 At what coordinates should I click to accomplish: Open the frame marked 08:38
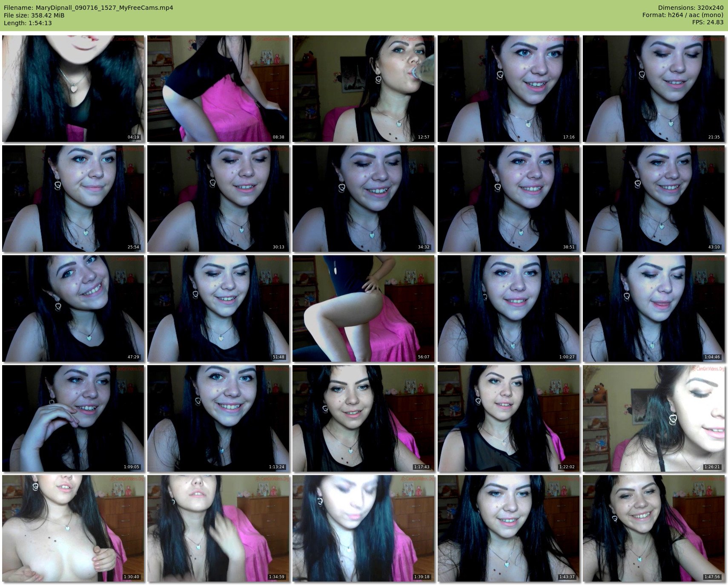(218, 89)
